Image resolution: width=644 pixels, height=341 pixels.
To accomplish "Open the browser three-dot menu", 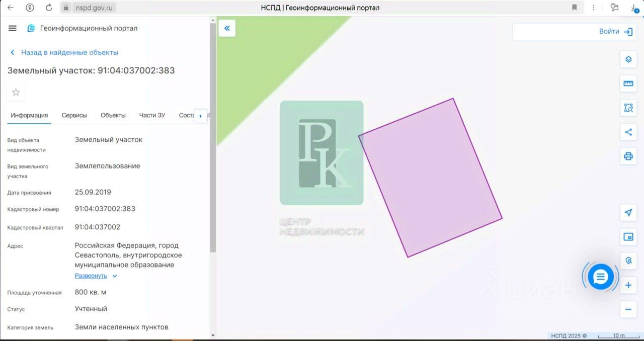I will click(x=594, y=8).
